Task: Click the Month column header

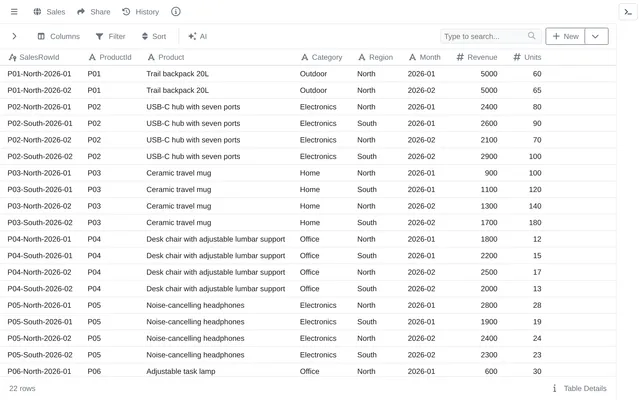Action: click(425, 57)
